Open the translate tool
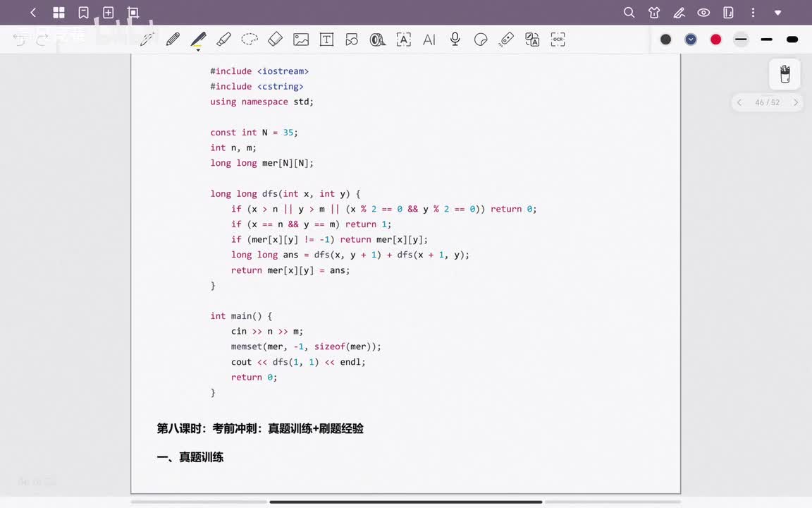This screenshot has width=812, height=508. pos(532,40)
